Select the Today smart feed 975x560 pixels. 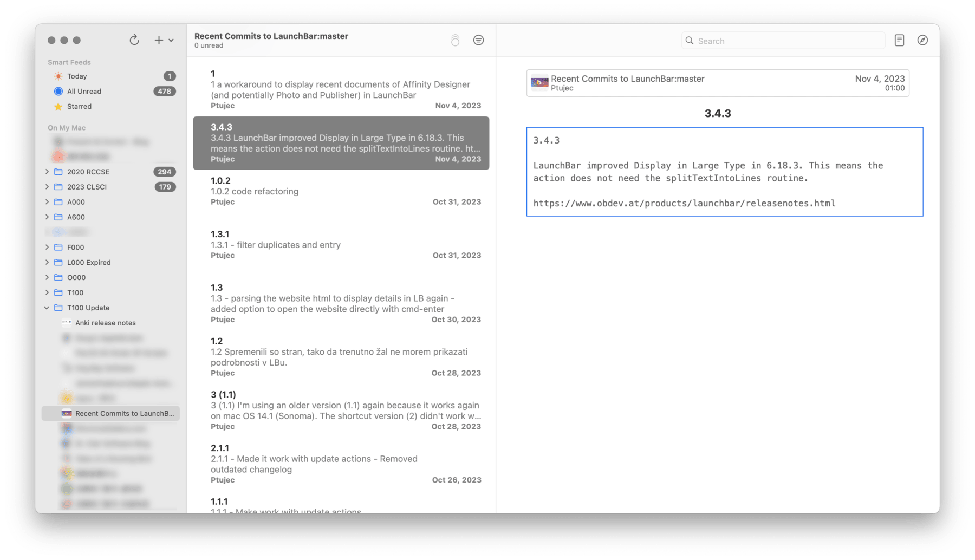tap(111, 76)
